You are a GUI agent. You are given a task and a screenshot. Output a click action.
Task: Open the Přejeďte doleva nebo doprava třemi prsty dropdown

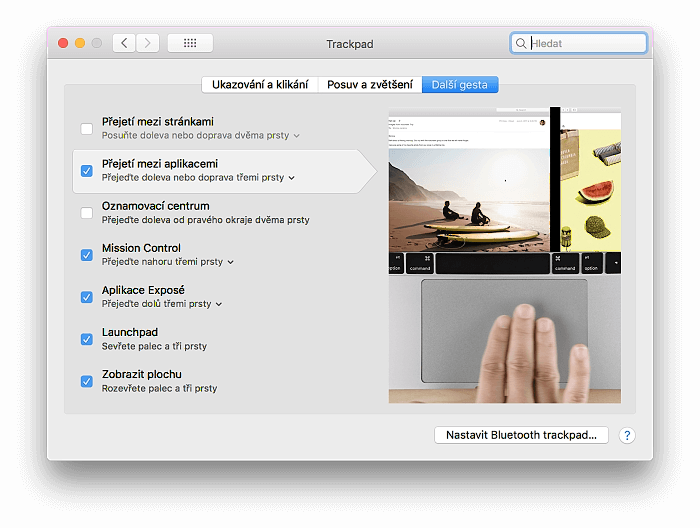pos(198,178)
